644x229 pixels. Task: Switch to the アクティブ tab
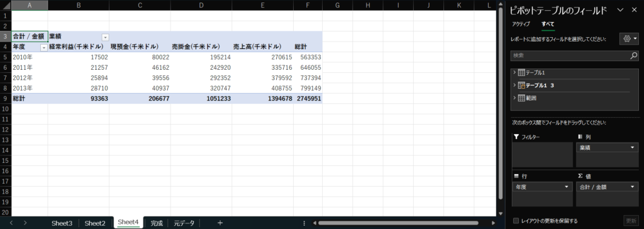tap(521, 25)
